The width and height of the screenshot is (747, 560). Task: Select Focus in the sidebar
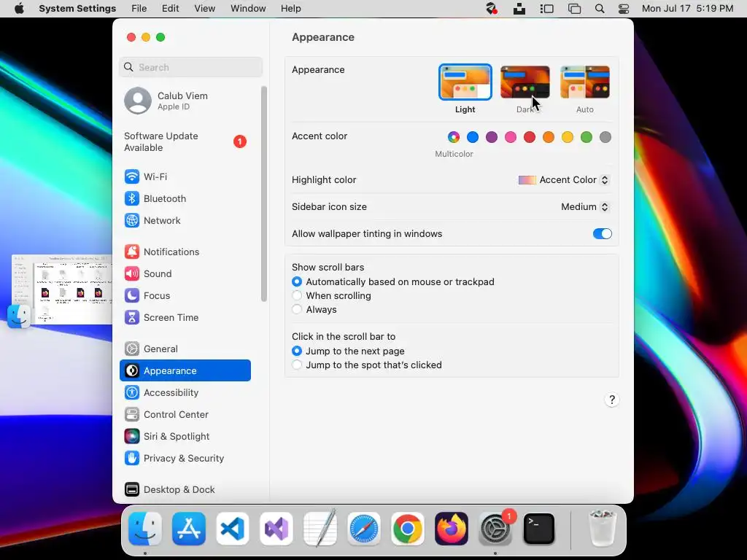point(185,296)
